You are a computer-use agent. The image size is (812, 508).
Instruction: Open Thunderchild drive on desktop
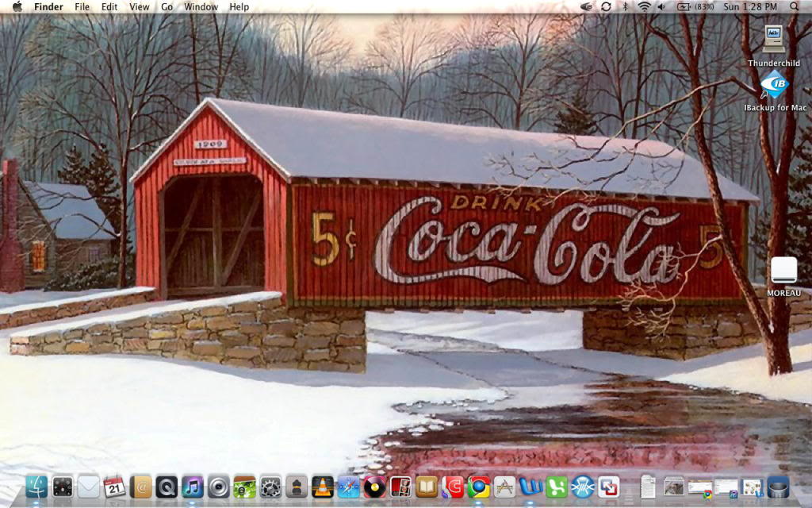tap(774, 39)
